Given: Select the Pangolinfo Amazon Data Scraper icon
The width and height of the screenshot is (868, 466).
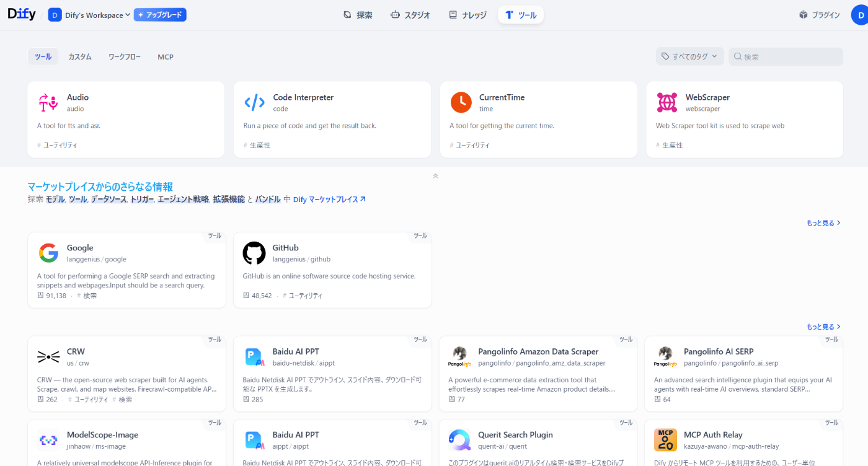Looking at the screenshot, I should (459, 357).
